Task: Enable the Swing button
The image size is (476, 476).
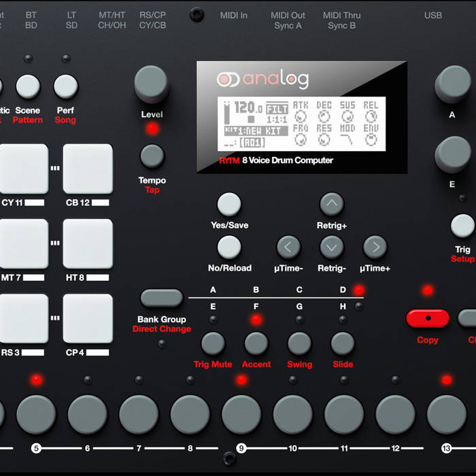Action: tap(299, 343)
